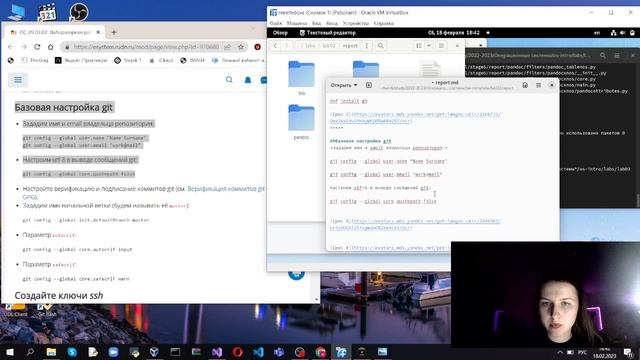The height and width of the screenshot is (360, 640).
Task: Open the network status icon in GNOME bar
Action: coord(613,33)
